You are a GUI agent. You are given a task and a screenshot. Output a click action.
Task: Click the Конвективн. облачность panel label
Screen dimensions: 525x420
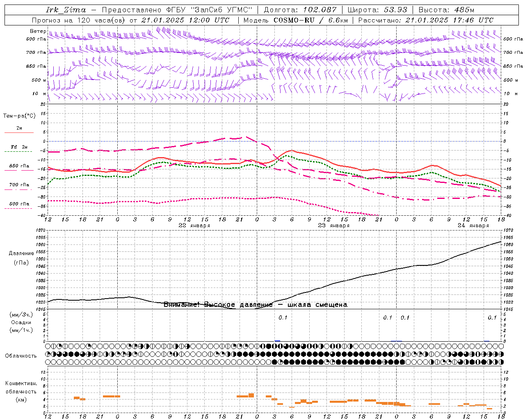click(21, 388)
